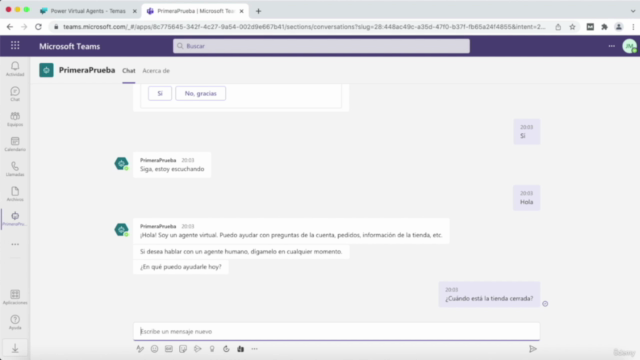640x360 pixels.
Task: Open Calendario in the left sidebar
Action: (x=15, y=144)
